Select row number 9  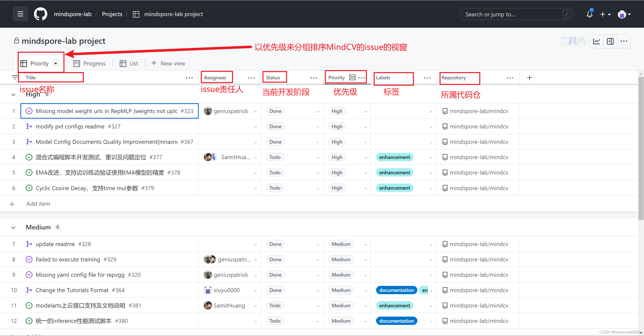(14, 275)
